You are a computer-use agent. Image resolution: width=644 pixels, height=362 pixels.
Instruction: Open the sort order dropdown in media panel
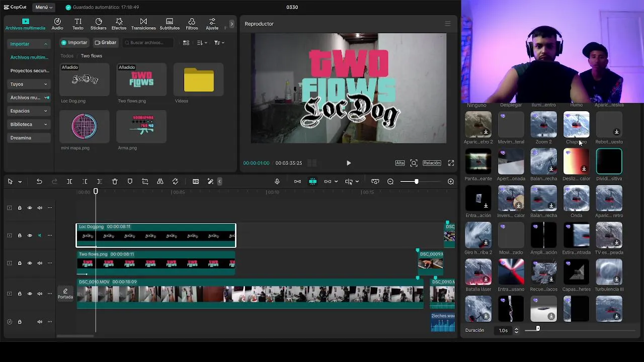coord(202,43)
